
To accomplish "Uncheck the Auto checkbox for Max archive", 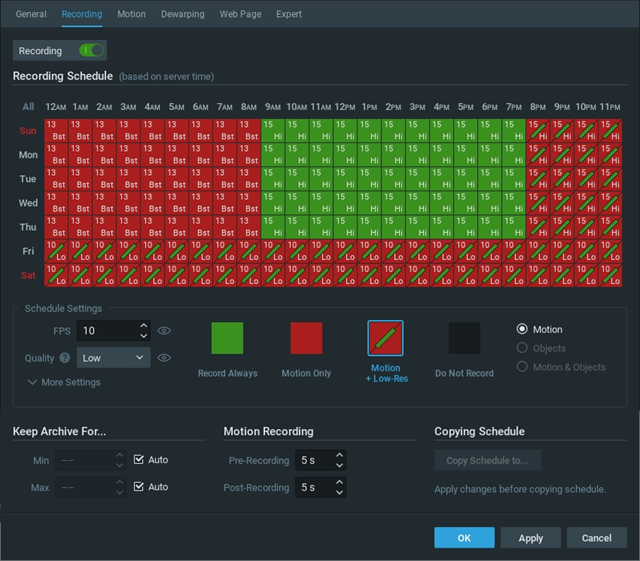I will pyautogui.click(x=139, y=487).
